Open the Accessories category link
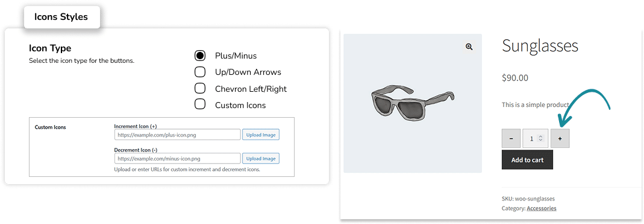 tap(542, 208)
